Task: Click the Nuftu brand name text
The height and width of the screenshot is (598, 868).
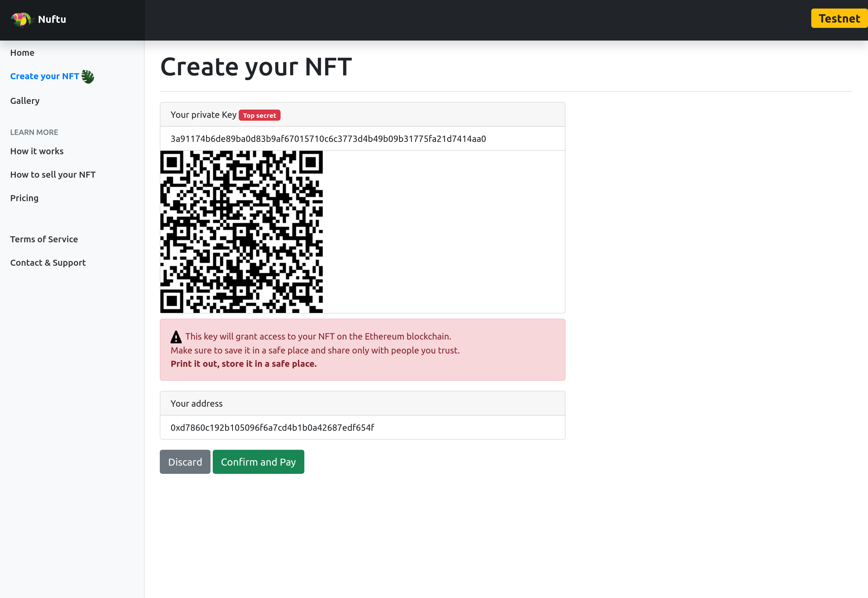Action: point(52,20)
